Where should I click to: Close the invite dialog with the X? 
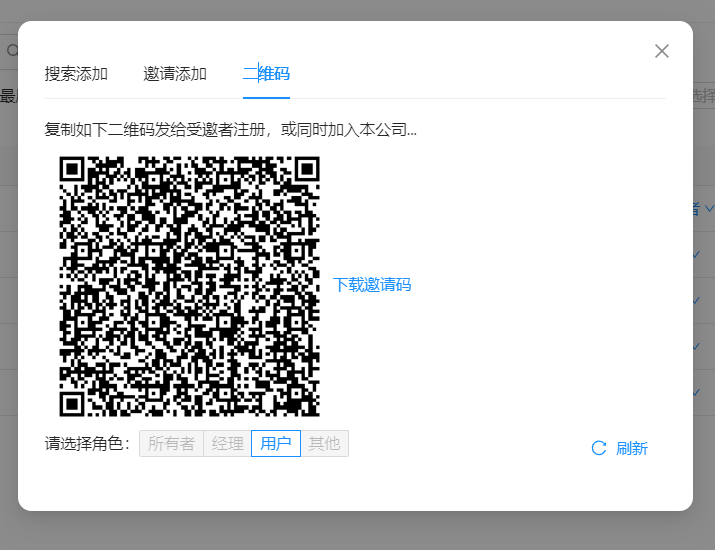[x=662, y=51]
